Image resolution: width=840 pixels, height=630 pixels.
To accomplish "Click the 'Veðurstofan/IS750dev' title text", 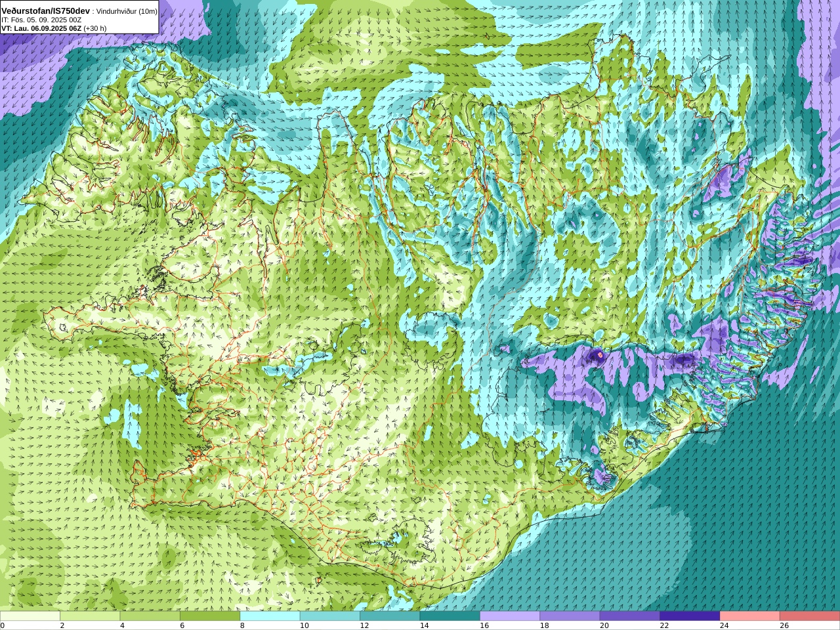I will [46, 11].
